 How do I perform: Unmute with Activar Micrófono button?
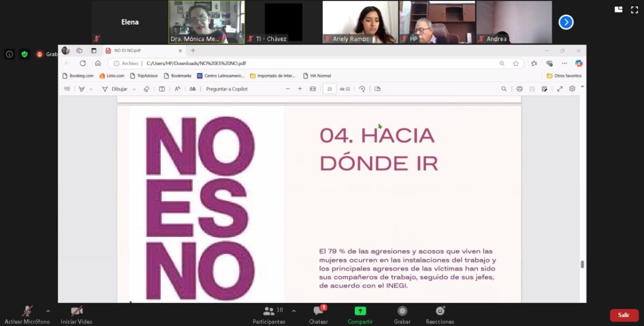pyautogui.click(x=27, y=315)
